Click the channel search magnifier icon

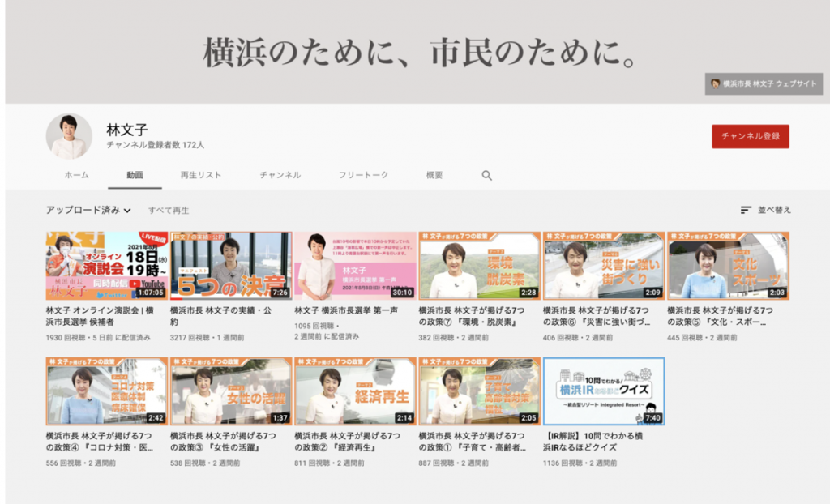coord(487,175)
